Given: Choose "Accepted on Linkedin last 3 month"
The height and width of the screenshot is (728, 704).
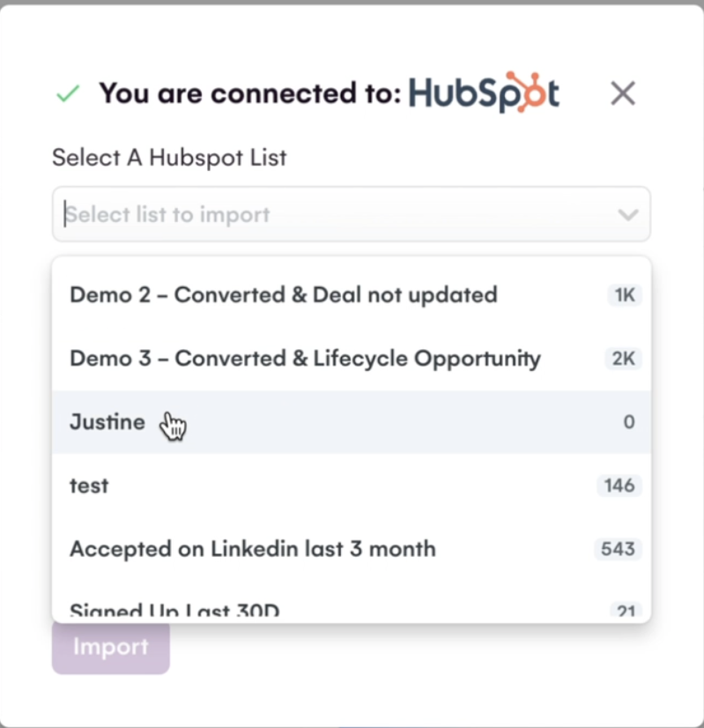Looking at the screenshot, I should pos(253,549).
